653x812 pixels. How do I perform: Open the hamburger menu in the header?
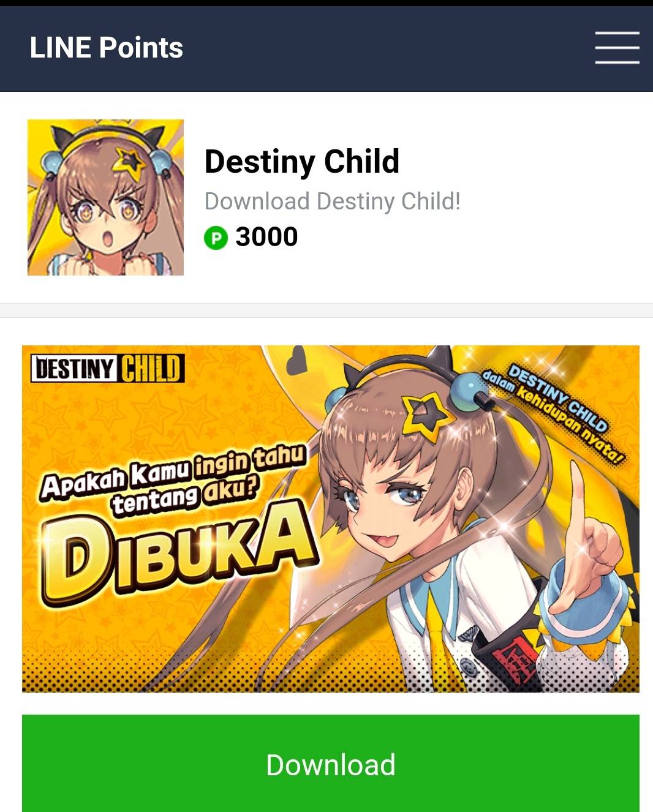(617, 48)
